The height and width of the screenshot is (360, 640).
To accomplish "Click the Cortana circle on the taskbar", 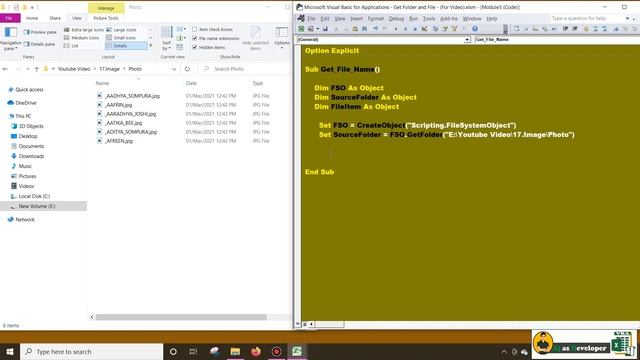I will pyautogui.click(x=173, y=351).
